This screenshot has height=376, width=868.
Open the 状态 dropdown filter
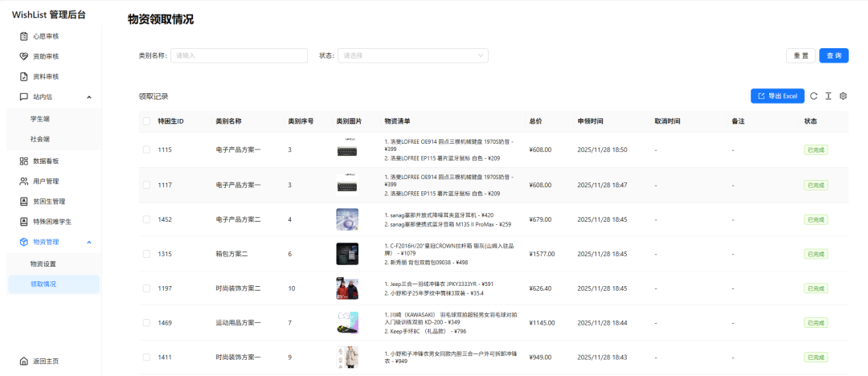pyautogui.click(x=412, y=55)
